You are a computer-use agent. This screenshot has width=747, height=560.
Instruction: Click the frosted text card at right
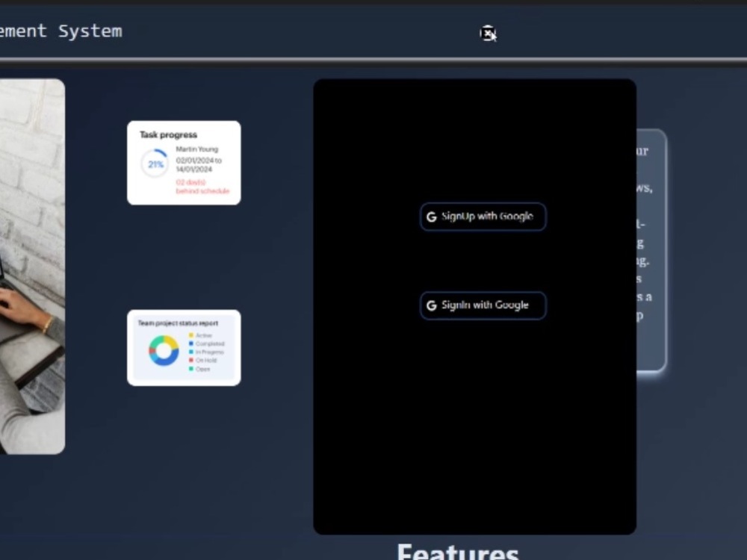pyautogui.click(x=651, y=250)
